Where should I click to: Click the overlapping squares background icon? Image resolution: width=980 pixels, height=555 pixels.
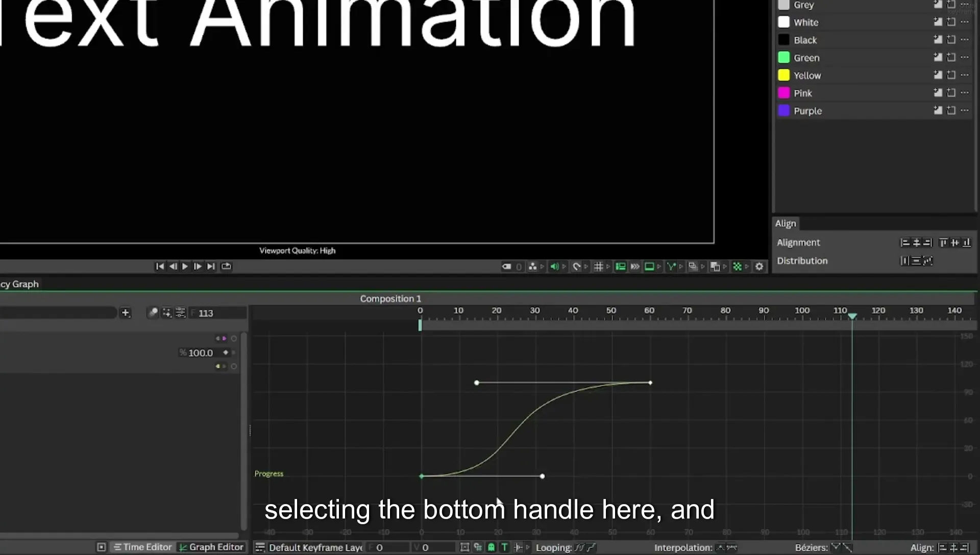click(715, 266)
